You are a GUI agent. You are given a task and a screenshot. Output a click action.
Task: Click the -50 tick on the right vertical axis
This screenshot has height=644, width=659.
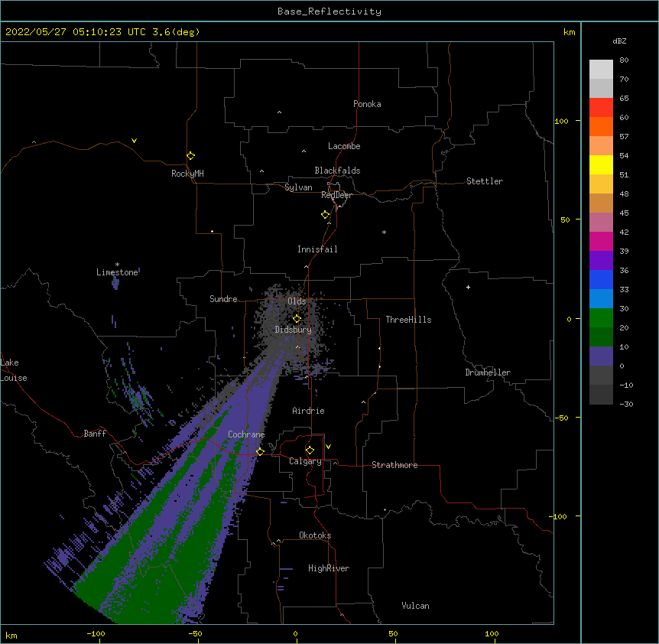(561, 418)
